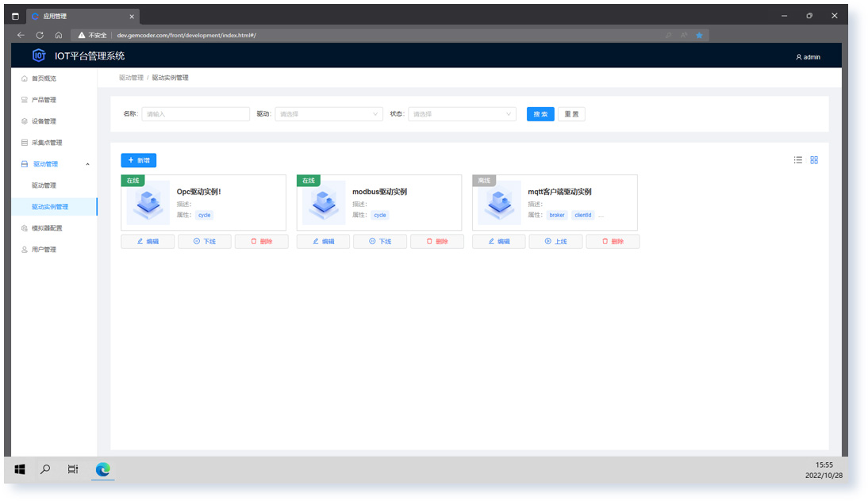Open the admin user menu
The image size is (868, 501).
coord(808,57)
